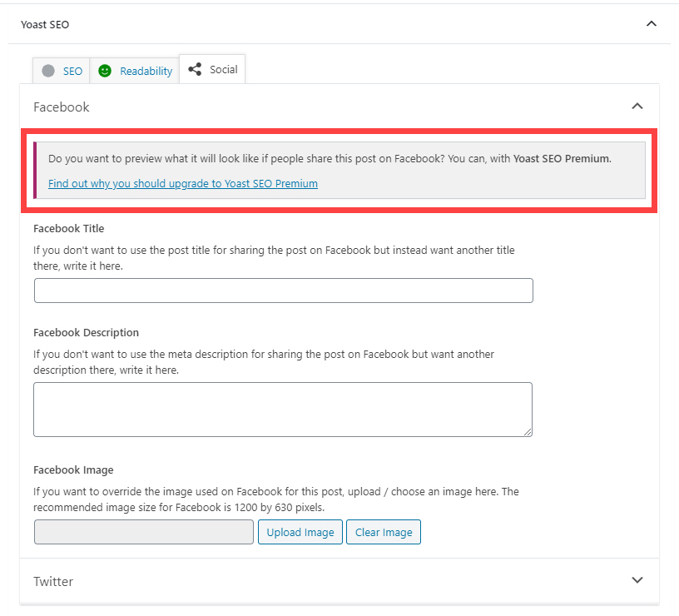Click the gray SEO score indicator

coord(48,71)
